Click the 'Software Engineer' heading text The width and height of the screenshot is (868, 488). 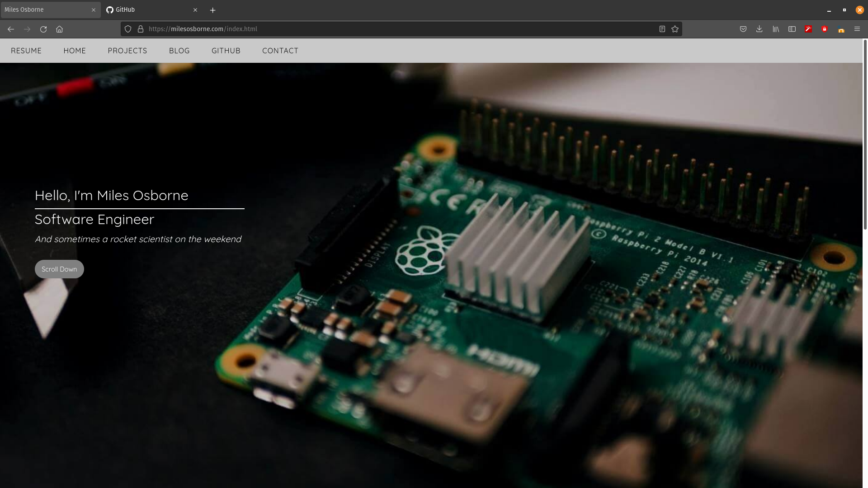(x=94, y=219)
